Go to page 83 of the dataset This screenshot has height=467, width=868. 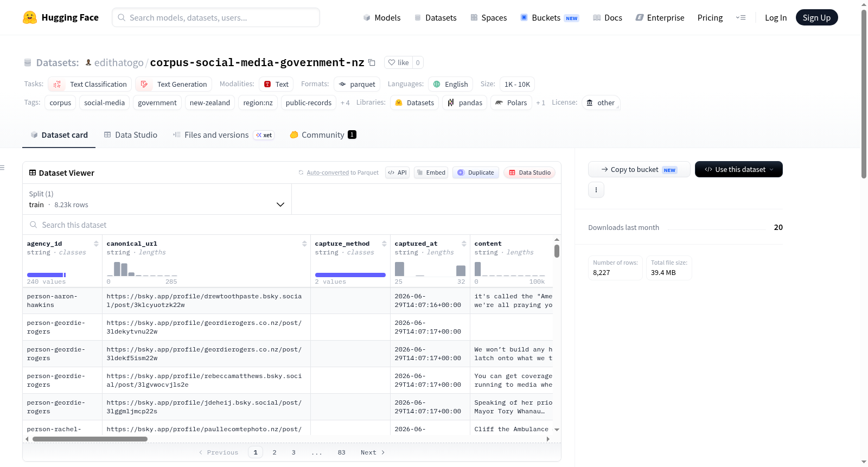(341, 452)
